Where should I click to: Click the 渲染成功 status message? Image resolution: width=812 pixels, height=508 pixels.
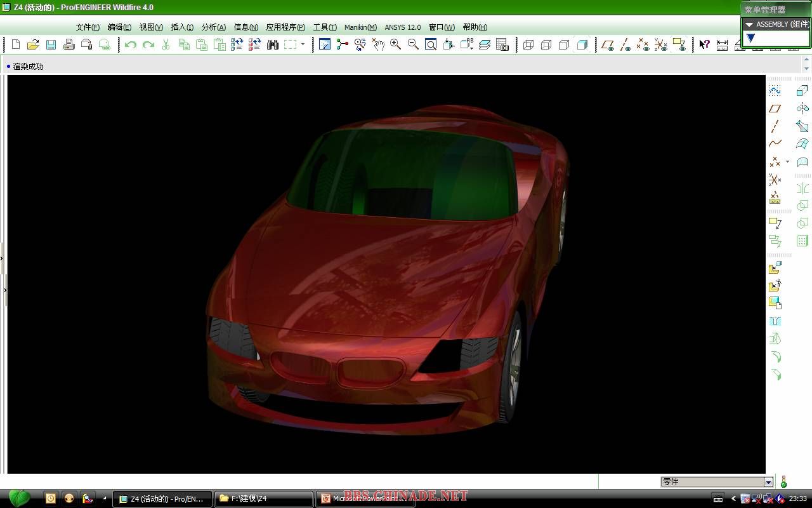point(29,66)
